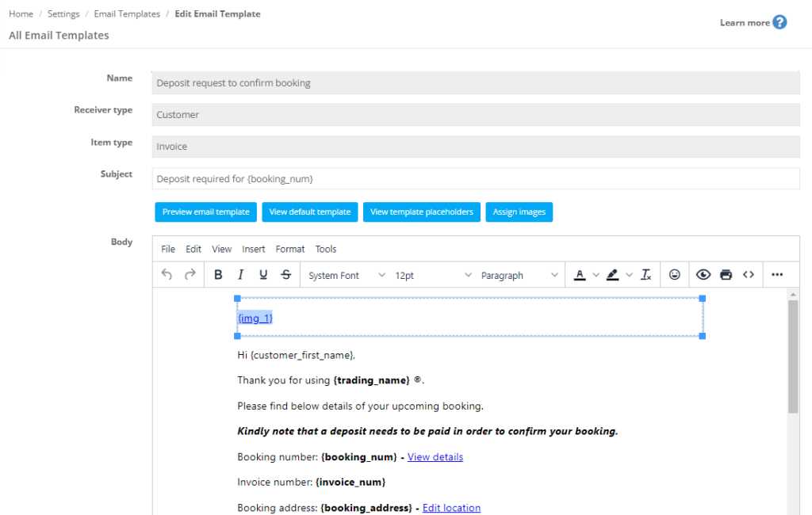Click Preview email template button

(205, 212)
